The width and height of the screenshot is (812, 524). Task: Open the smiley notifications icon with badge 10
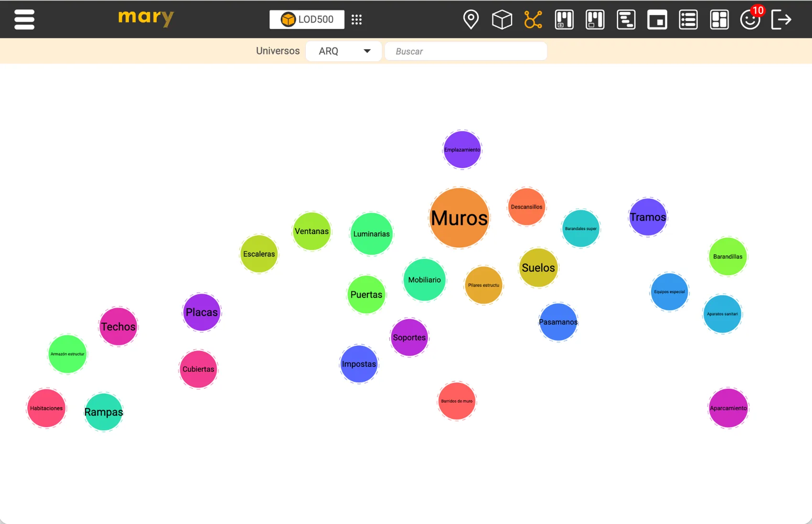point(750,20)
